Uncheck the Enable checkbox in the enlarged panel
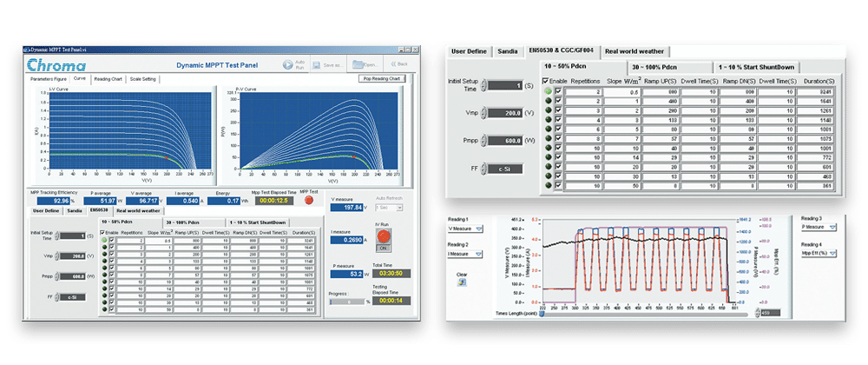The height and width of the screenshot is (365, 868). (546, 81)
